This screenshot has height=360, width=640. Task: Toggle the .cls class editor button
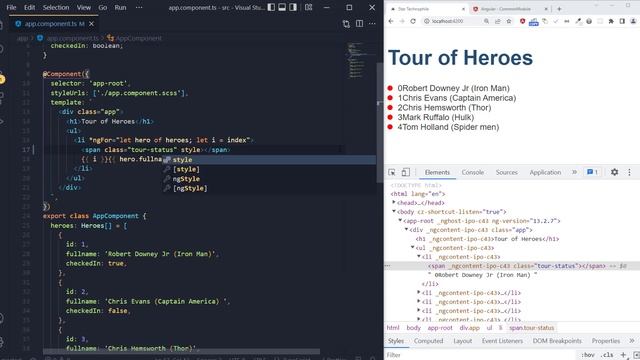(x=607, y=355)
